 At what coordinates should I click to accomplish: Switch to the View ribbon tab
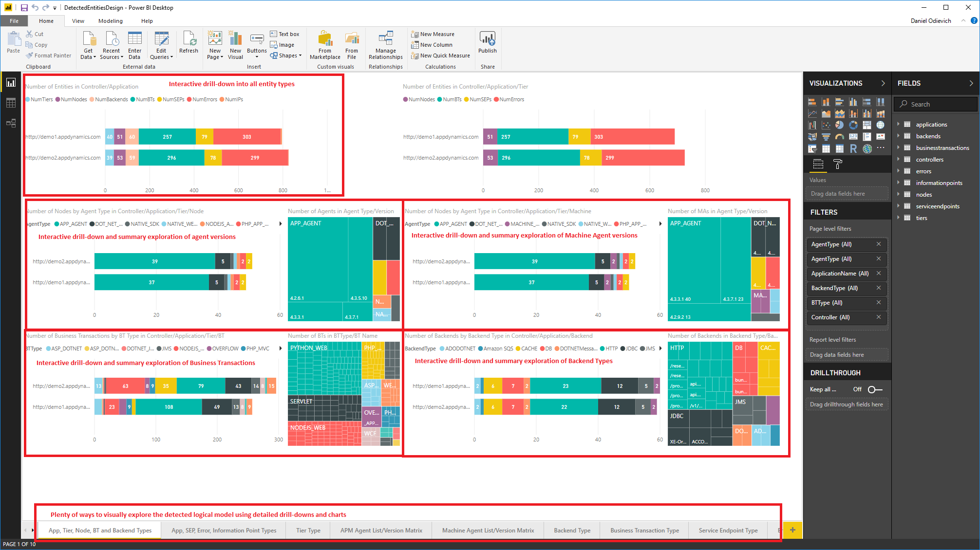[x=78, y=21]
